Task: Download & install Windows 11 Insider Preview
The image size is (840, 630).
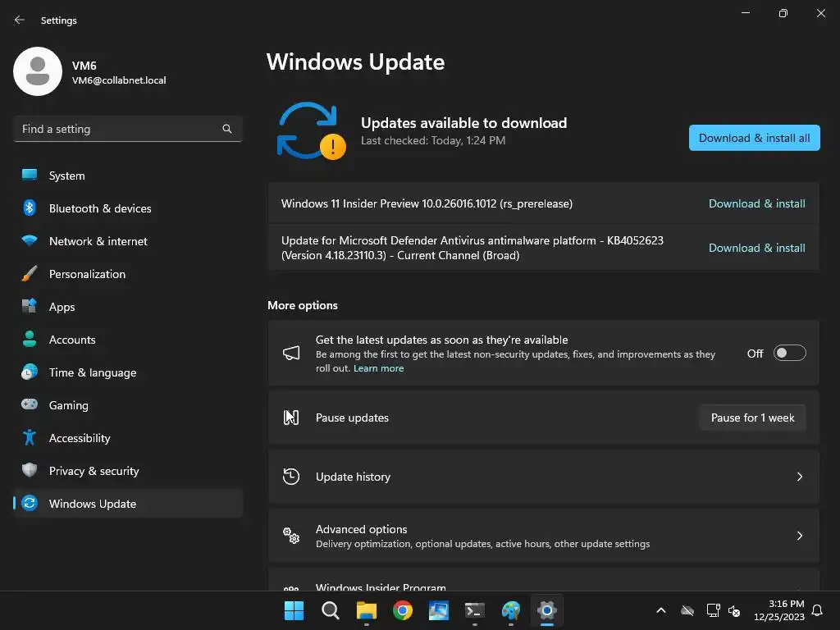Action: point(756,203)
